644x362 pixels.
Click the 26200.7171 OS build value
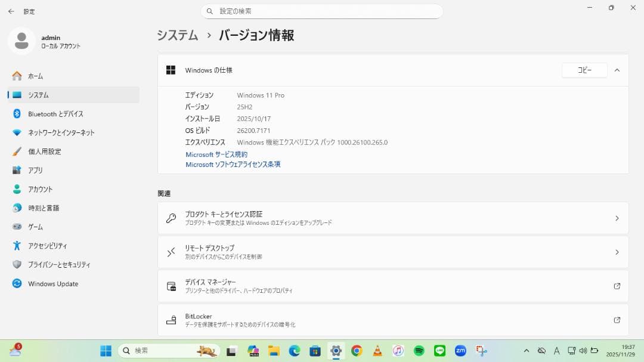click(x=253, y=131)
